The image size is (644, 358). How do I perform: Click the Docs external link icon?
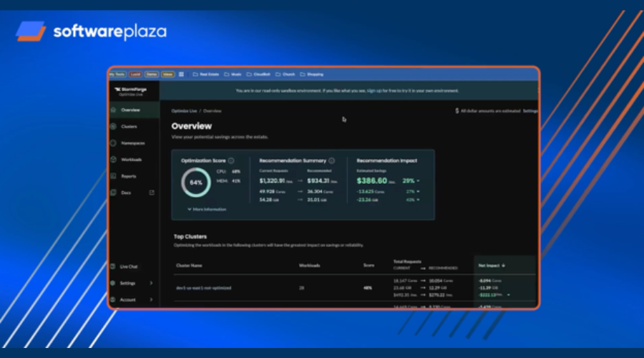coord(151,193)
